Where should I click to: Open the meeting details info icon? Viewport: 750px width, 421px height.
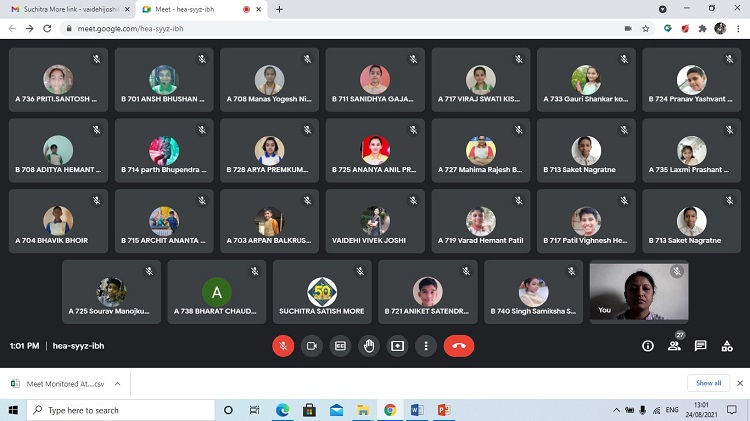648,346
